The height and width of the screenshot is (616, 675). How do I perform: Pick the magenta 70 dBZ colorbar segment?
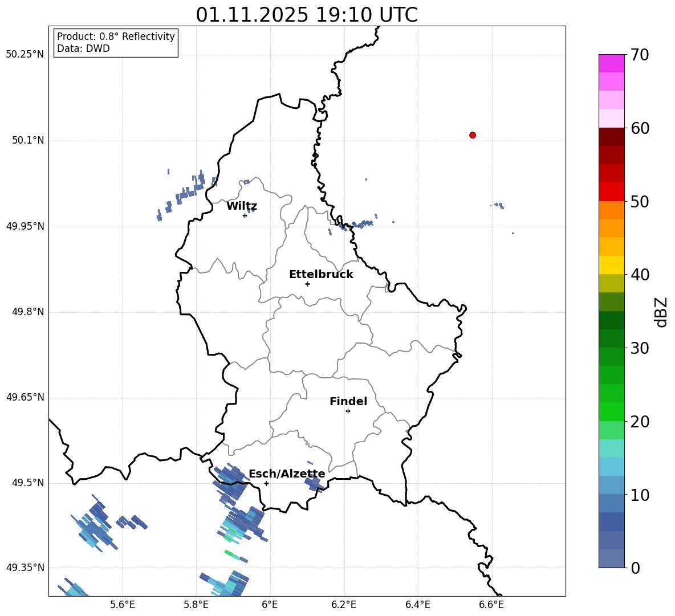[611, 63]
